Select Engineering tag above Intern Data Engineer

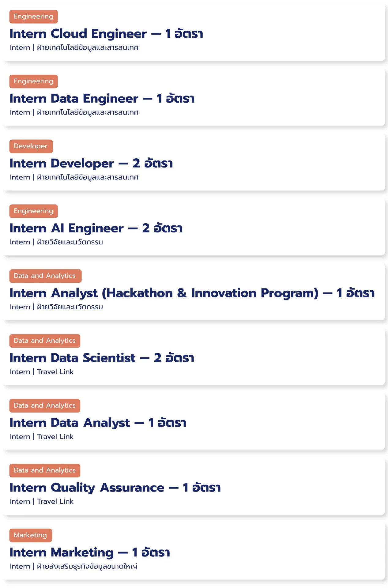pyautogui.click(x=33, y=81)
